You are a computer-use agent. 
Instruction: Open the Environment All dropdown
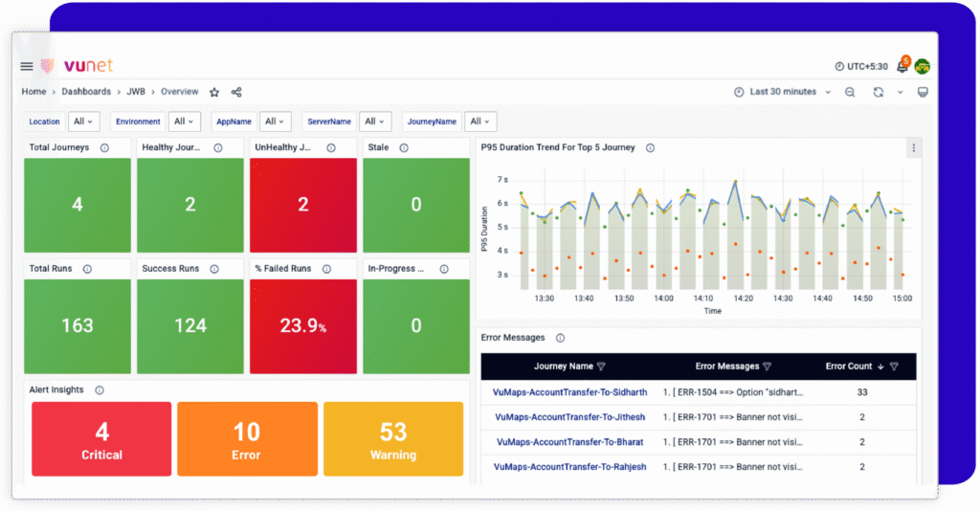[185, 122]
